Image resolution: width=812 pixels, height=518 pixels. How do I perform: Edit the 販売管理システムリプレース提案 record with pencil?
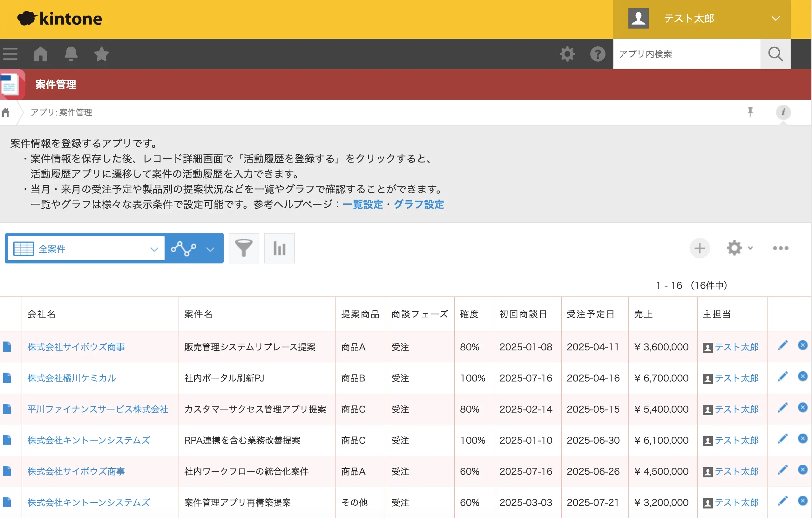coord(783,345)
